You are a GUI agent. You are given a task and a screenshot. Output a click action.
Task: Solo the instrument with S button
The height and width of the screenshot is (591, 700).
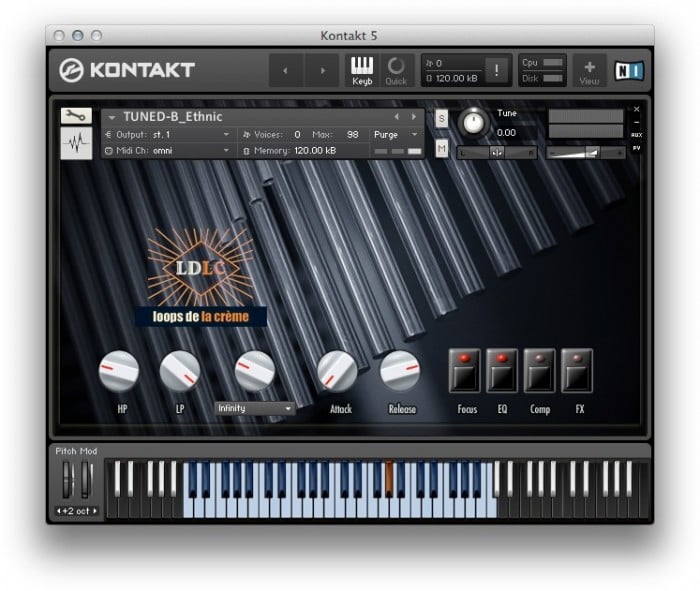(442, 119)
